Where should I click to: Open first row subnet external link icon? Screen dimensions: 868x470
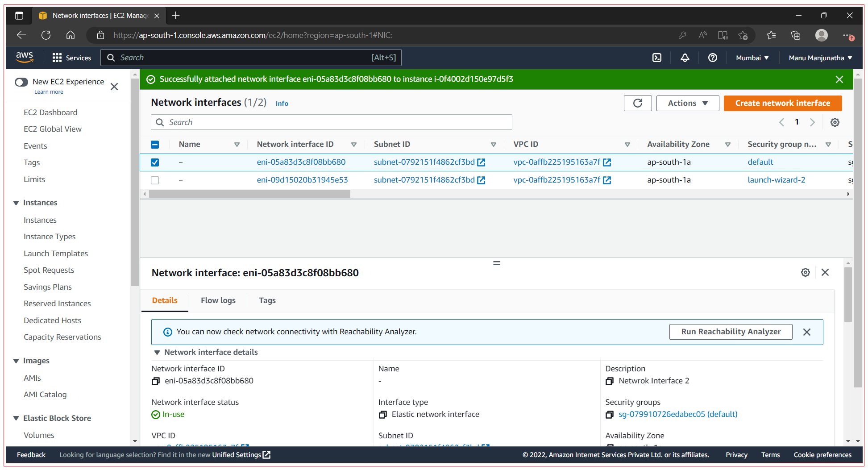[x=481, y=162]
